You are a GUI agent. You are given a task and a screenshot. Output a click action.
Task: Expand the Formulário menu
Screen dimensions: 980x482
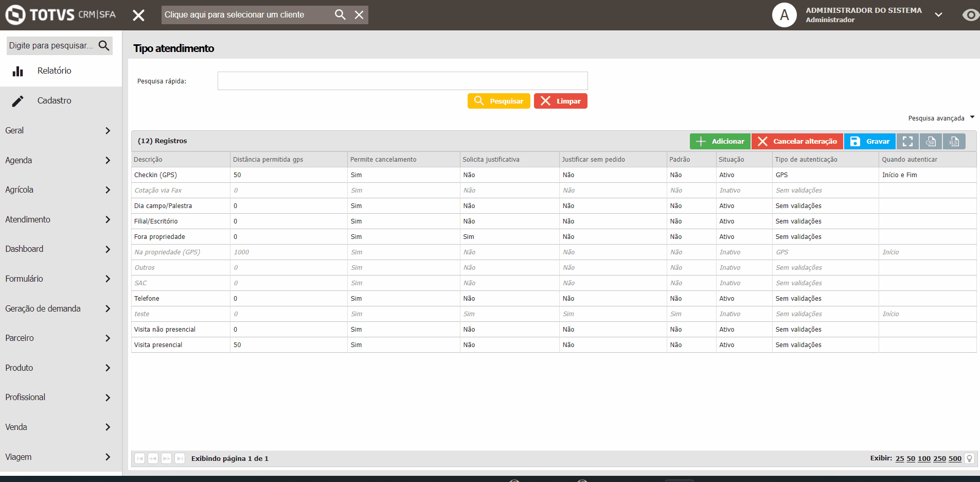point(61,279)
